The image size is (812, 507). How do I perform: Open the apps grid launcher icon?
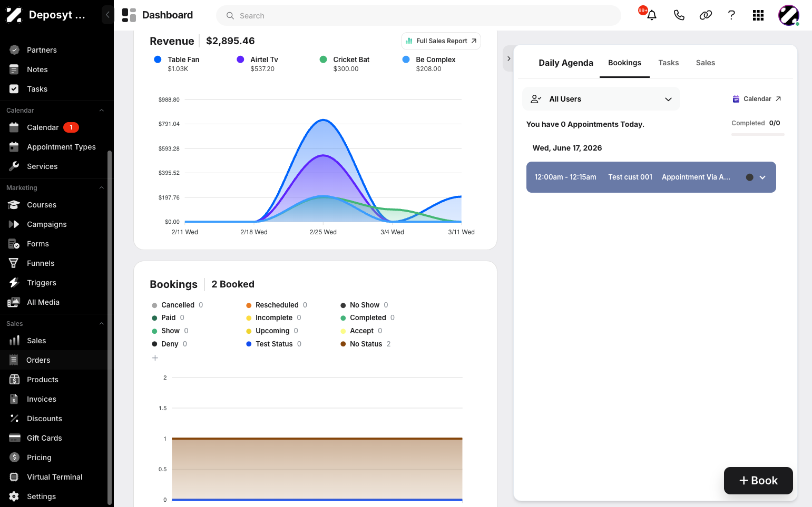coord(758,15)
